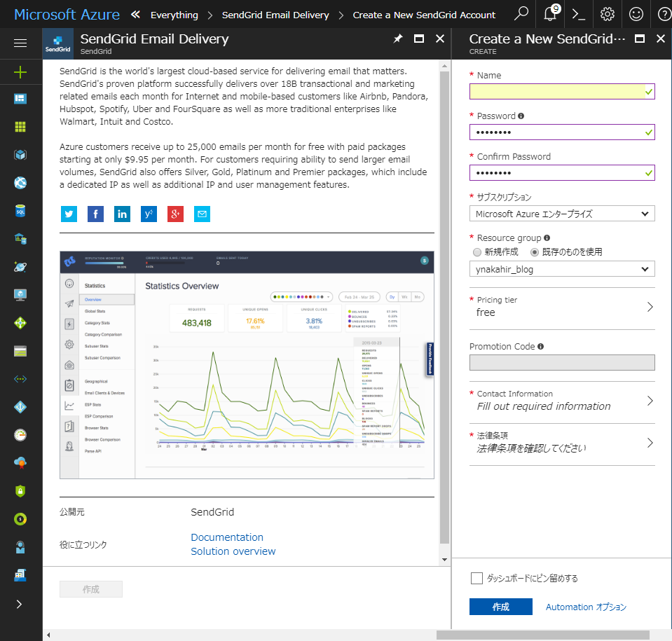
Task: Open ynakahir_blog resource group dropdown
Action: tap(562, 269)
